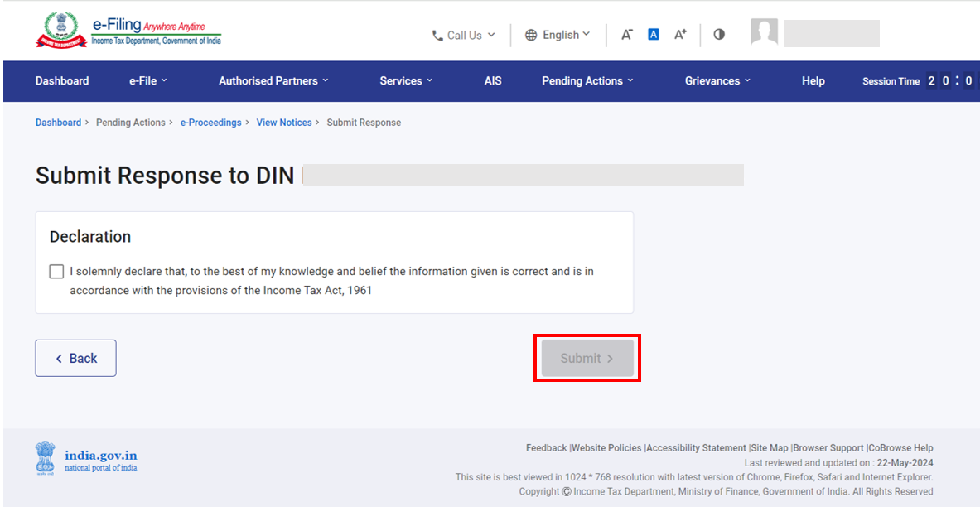Open the Pending Actions menu
Screen dimensions: 980x507
click(587, 81)
